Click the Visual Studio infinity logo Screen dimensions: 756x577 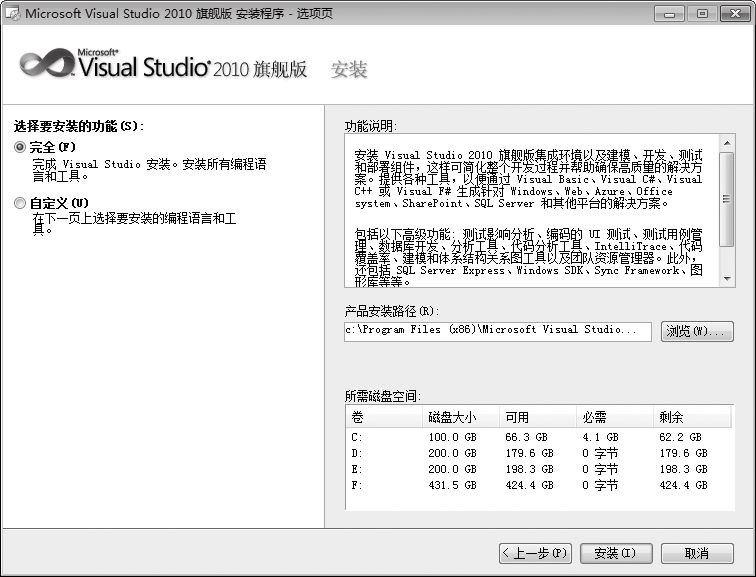coord(47,63)
